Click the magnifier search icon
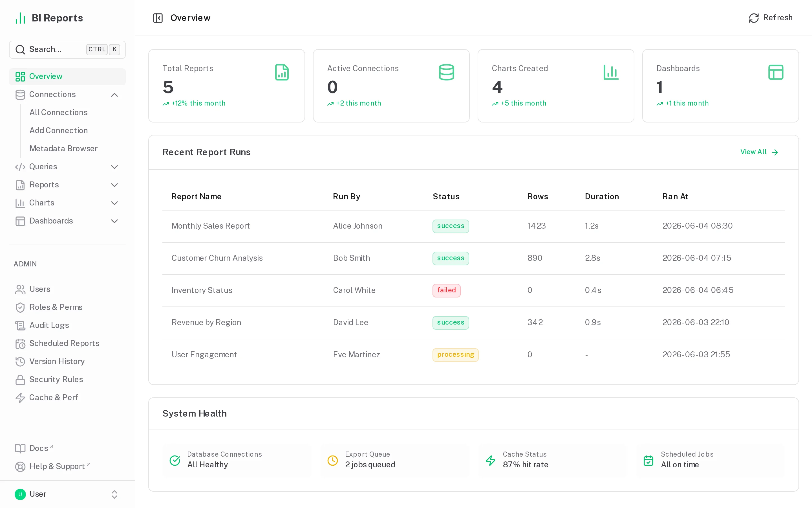 click(x=21, y=50)
